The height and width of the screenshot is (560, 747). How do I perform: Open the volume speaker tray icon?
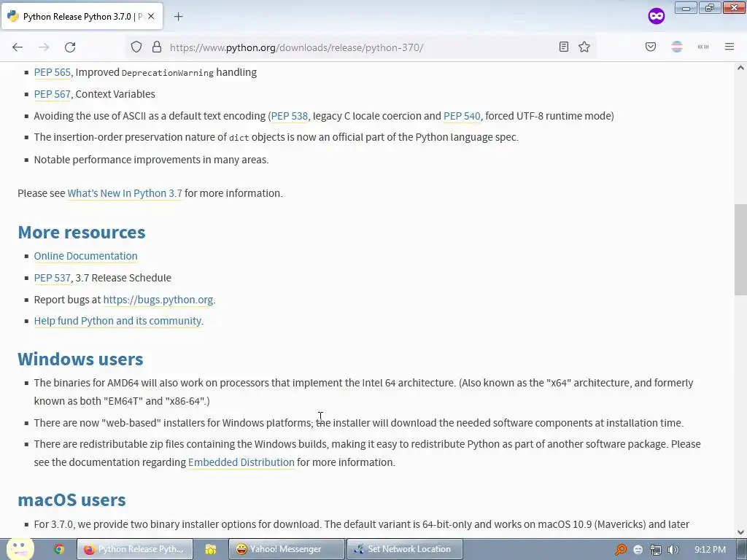(x=673, y=550)
